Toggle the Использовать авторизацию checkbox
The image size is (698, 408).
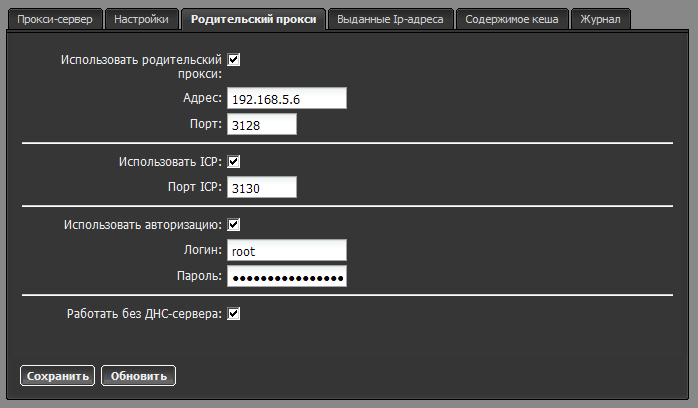click(234, 225)
